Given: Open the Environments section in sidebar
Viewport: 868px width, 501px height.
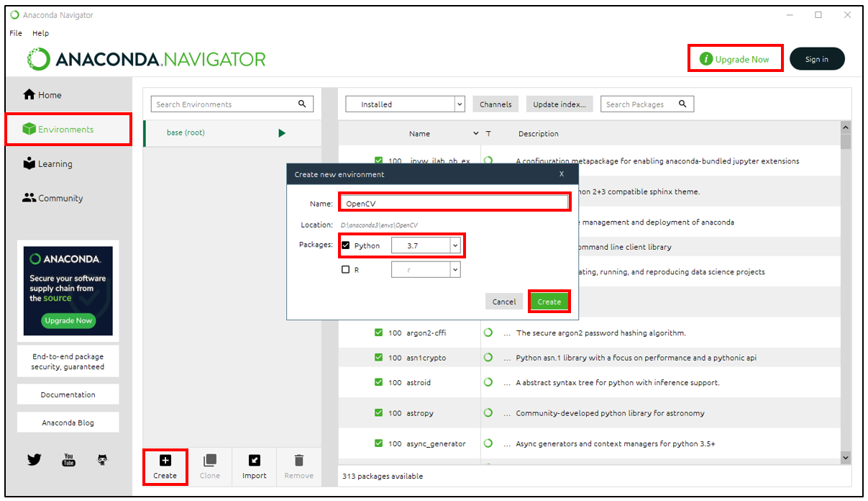Looking at the screenshot, I should coord(69,130).
